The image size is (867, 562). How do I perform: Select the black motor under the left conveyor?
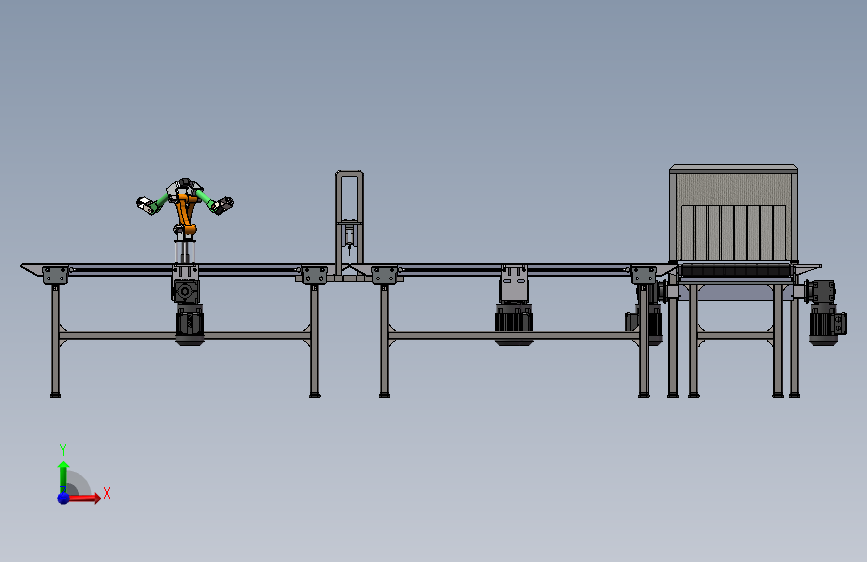[190, 325]
